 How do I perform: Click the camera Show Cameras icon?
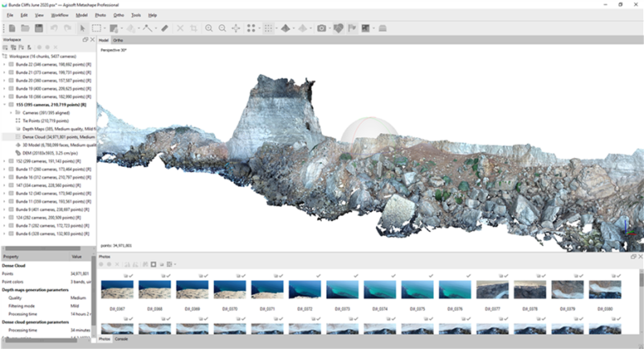[321, 28]
